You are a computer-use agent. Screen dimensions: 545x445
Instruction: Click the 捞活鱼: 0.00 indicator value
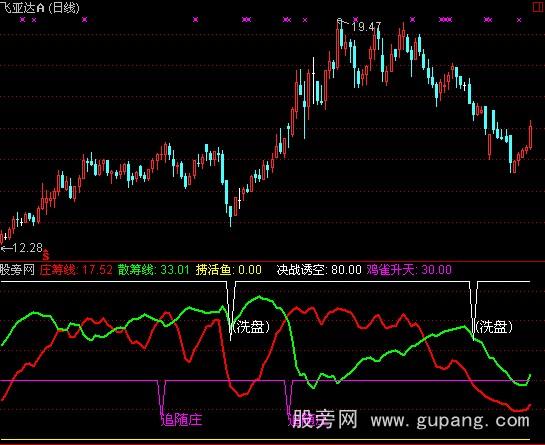click(229, 269)
